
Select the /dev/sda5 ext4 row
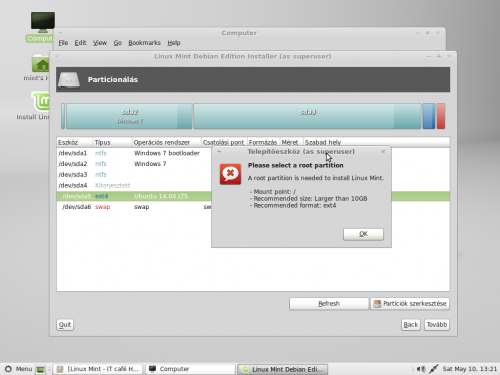[x=134, y=196]
